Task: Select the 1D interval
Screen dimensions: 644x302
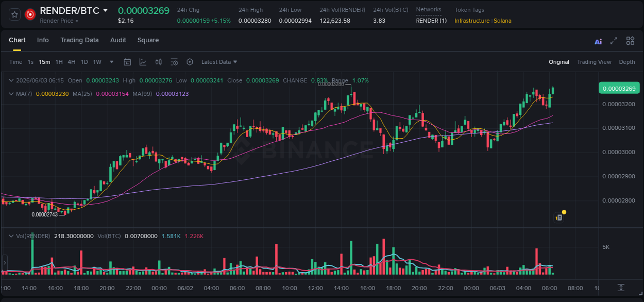Action: tap(84, 62)
